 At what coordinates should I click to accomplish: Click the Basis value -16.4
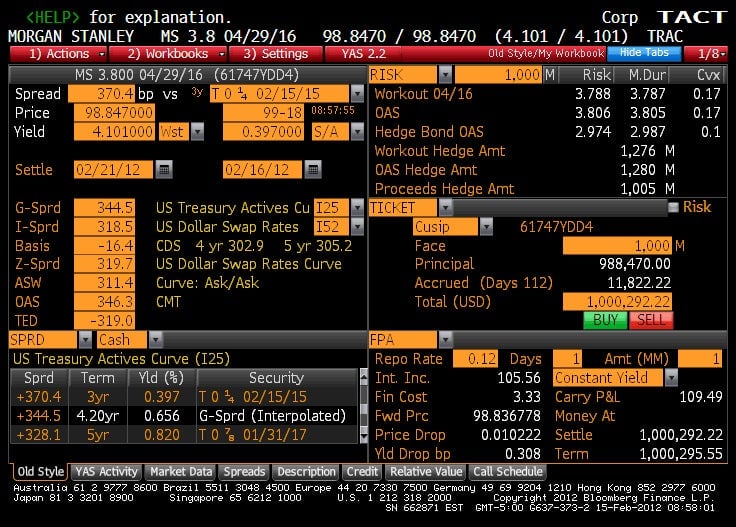coord(104,245)
